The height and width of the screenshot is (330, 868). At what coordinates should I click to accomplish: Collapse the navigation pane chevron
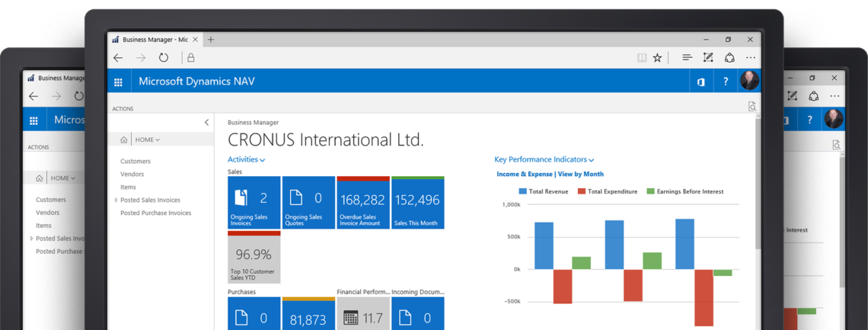coord(206,123)
